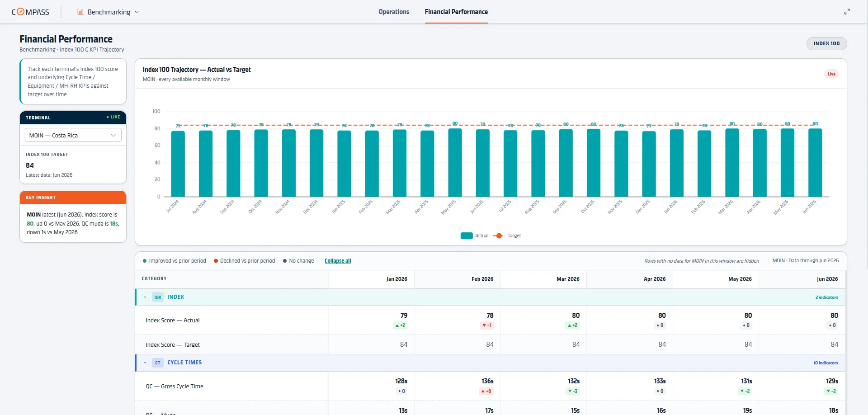
Task: Click the Collapse all link
Action: coord(338,261)
